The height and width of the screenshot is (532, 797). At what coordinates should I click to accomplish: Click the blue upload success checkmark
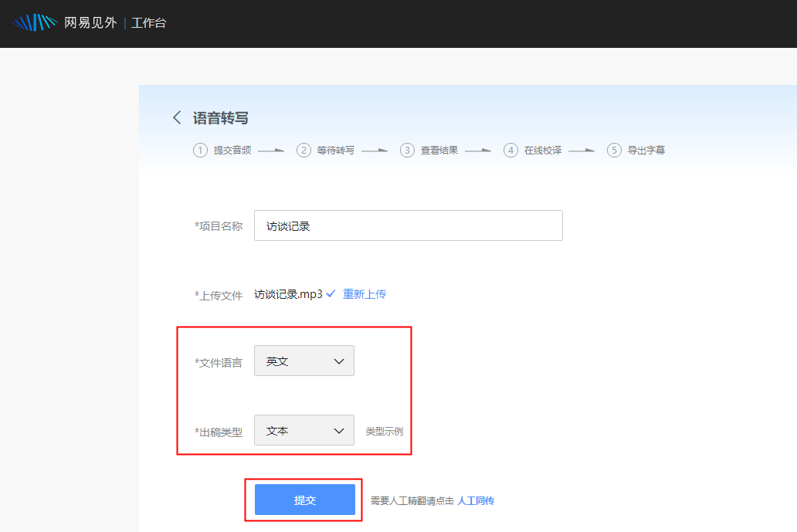[331, 293]
